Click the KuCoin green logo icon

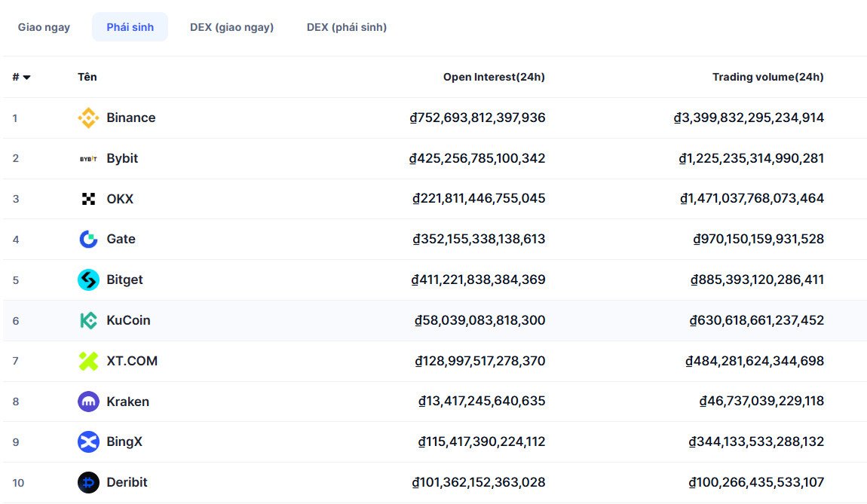pos(88,321)
